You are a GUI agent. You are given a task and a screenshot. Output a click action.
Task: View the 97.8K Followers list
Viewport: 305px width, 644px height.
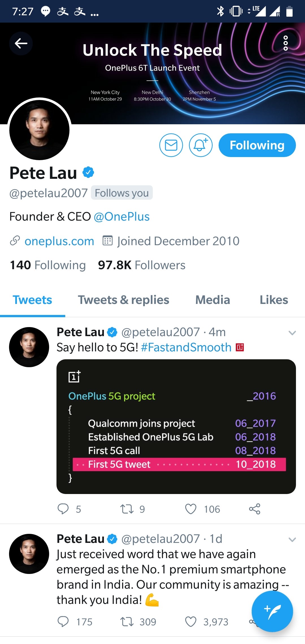click(x=141, y=265)
